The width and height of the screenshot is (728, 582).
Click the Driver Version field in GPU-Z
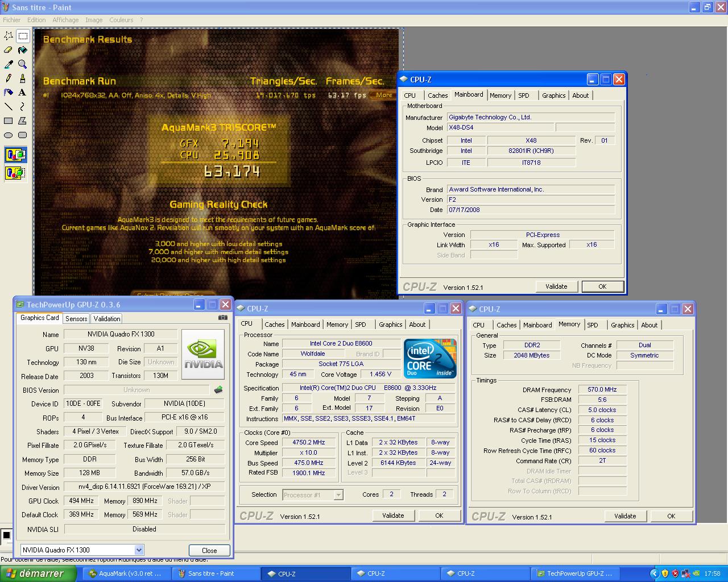coord(144,487)
